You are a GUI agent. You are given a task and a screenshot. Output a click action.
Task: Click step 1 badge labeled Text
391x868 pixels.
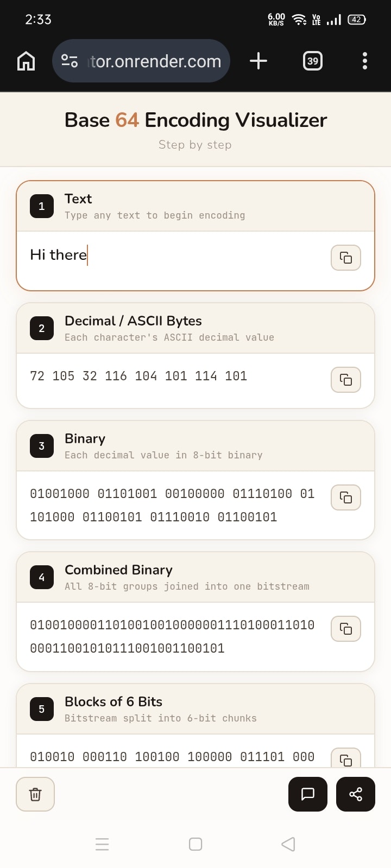[41, 206]
